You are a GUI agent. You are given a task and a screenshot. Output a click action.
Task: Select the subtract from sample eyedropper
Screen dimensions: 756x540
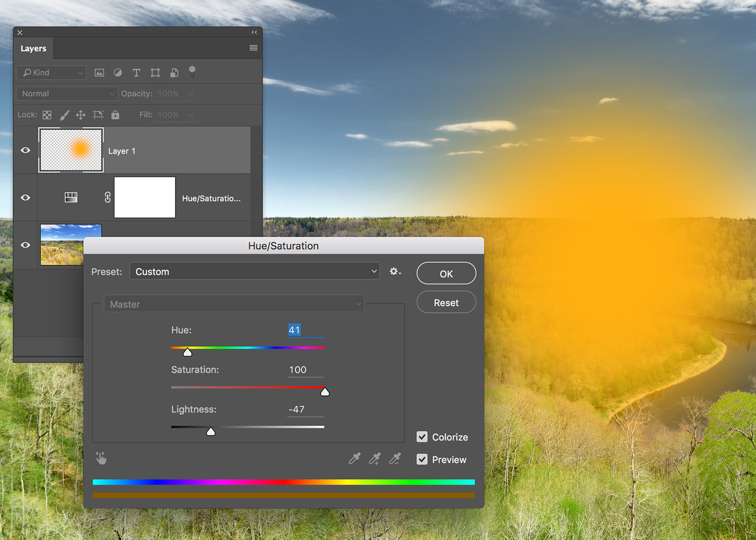(x=395, y=459)
